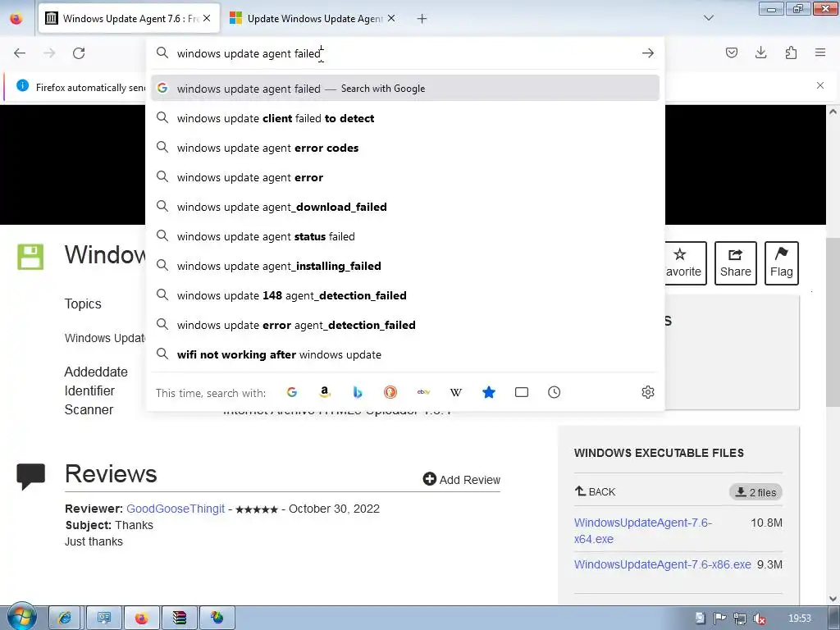Search this time with DuckDuckGo

click(x=390, y=392)
